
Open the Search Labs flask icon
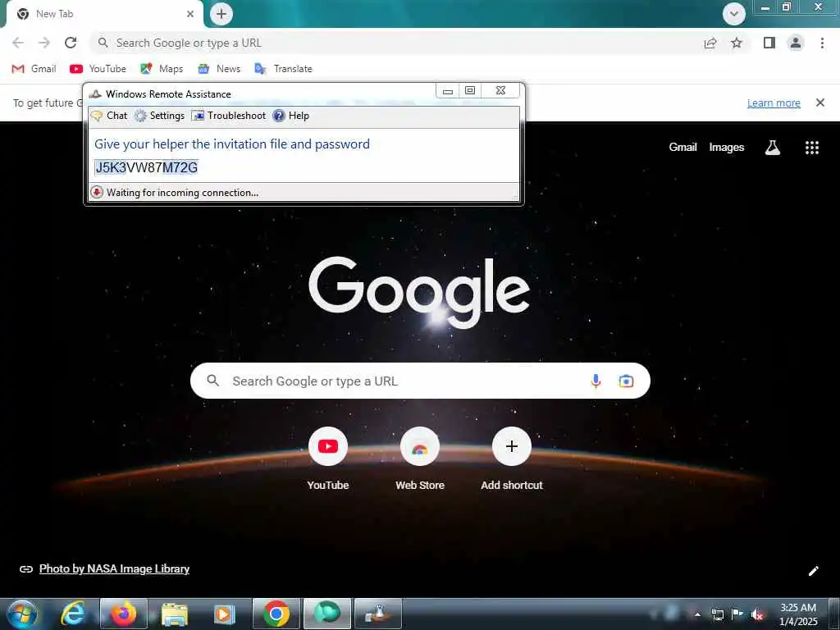pos(772,148)
